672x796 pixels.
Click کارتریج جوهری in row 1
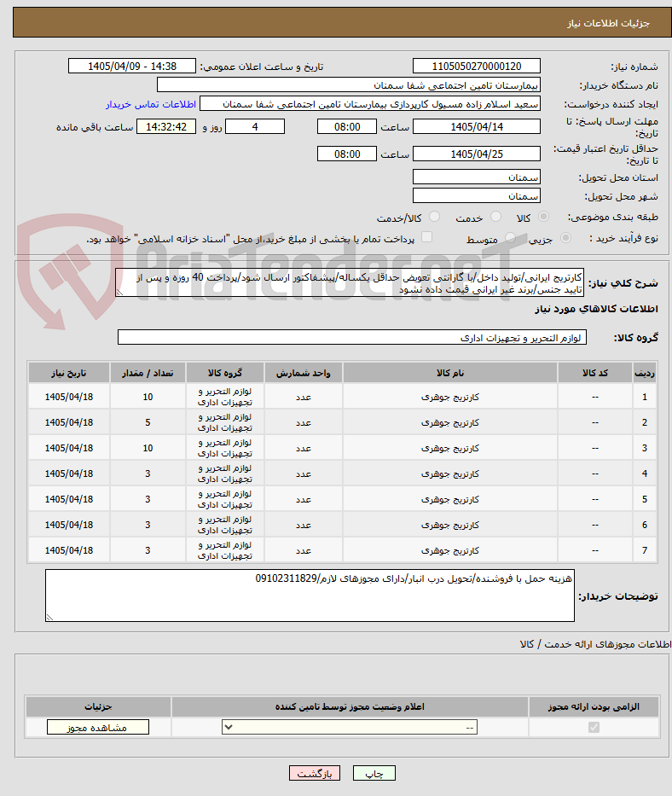click(450, 397)
